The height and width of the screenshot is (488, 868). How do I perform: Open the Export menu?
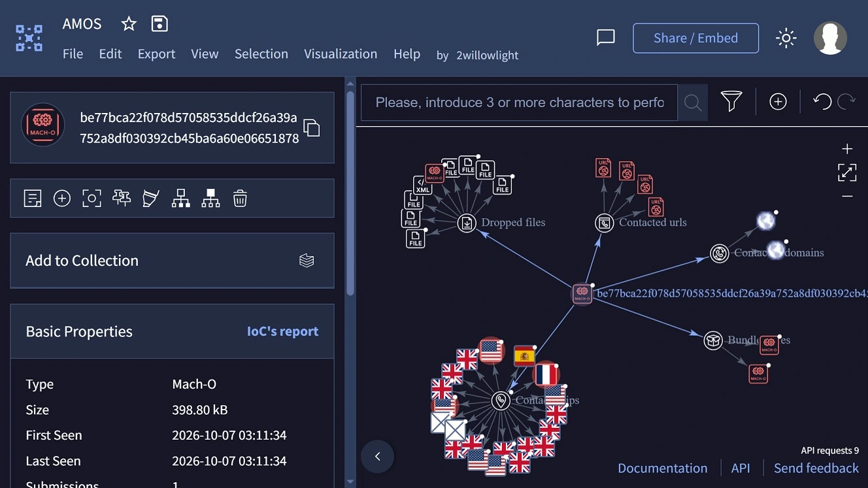point(156,54)
